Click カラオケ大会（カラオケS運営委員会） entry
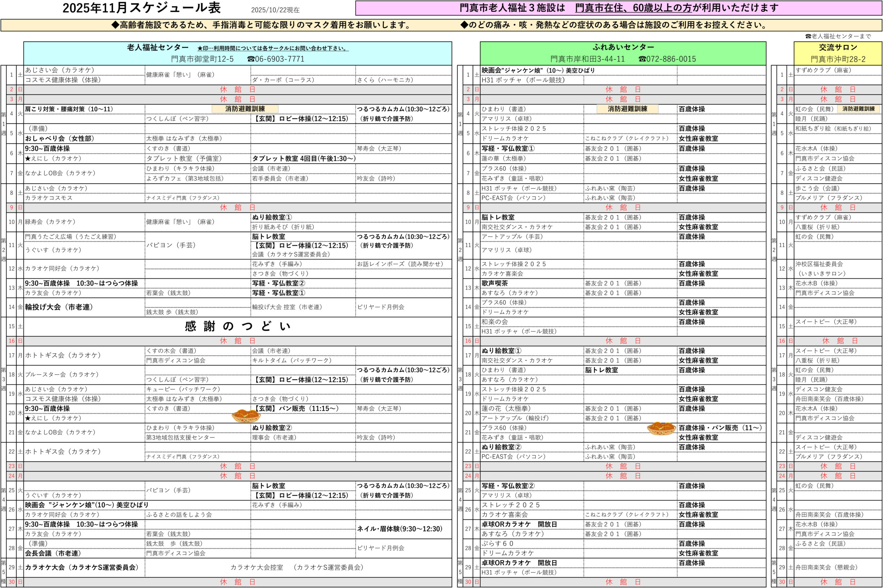The height and width of the screenshot is (588, 883). (x=81, y=568)
